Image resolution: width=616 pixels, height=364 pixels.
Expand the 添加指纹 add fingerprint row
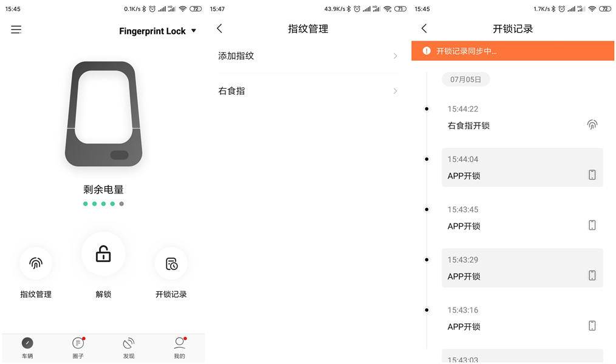click(395, 56)
